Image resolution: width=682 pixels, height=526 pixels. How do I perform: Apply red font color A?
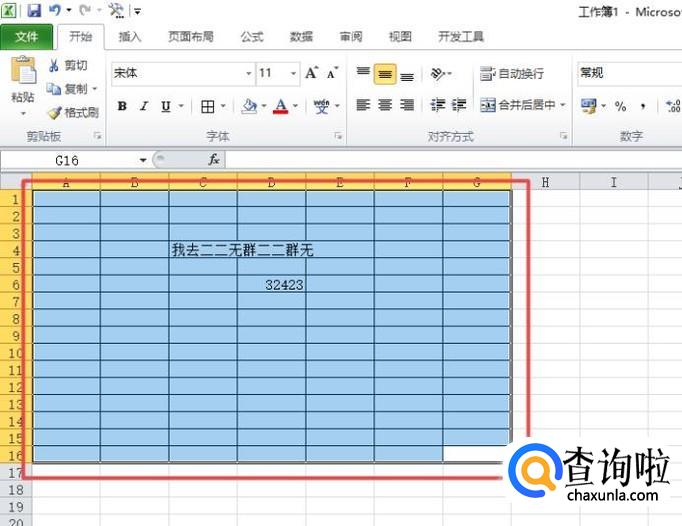(281, 106)
